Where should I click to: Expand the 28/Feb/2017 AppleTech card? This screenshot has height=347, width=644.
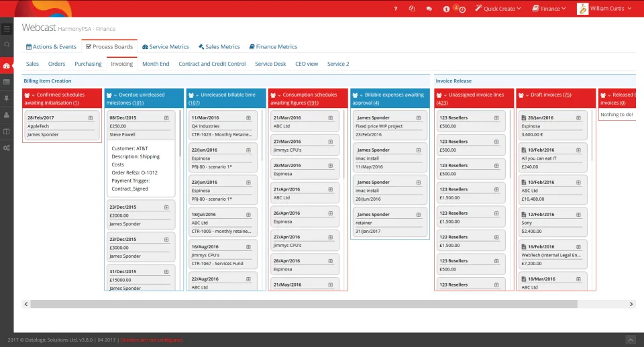[x=91, y=118]
